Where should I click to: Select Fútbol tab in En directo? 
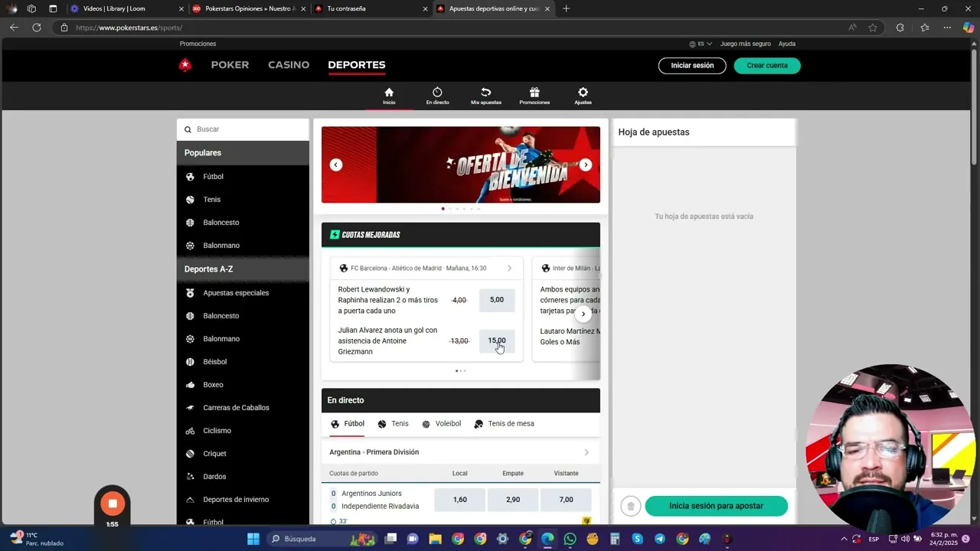(x=348, y=424)
